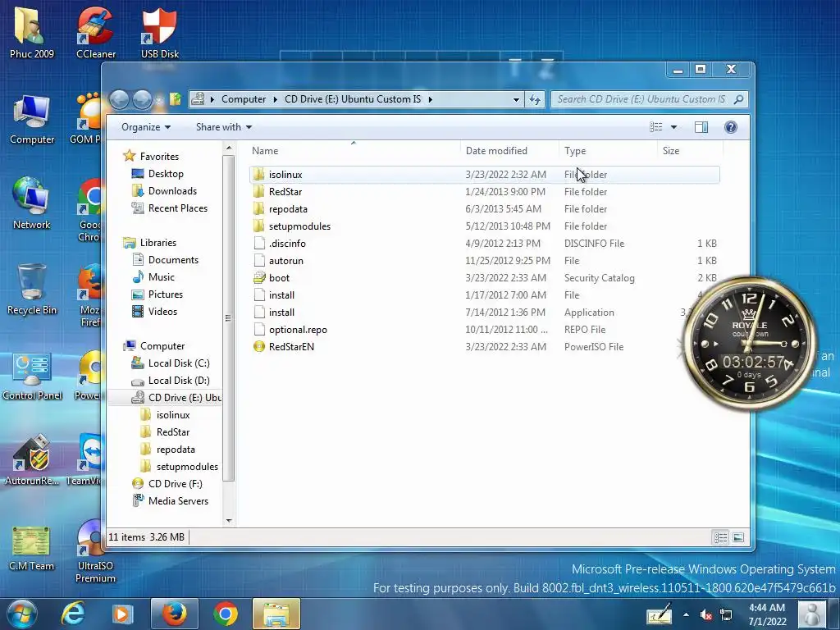Click the network tray icon
This screenshot has height=630, width=840.
pyautogui.click(x=726, y=614)
